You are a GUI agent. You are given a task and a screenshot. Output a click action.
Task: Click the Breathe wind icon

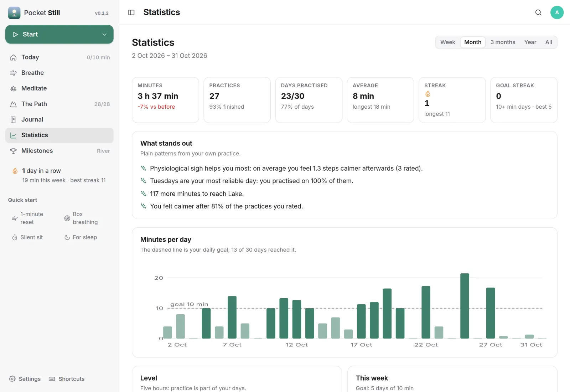click(14, 73)
